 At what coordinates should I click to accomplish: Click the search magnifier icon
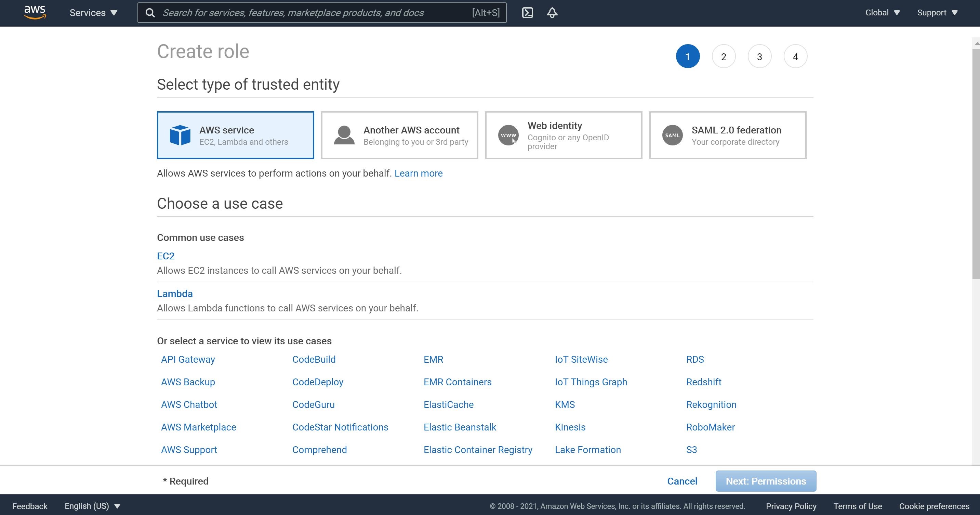click(150, 13)
